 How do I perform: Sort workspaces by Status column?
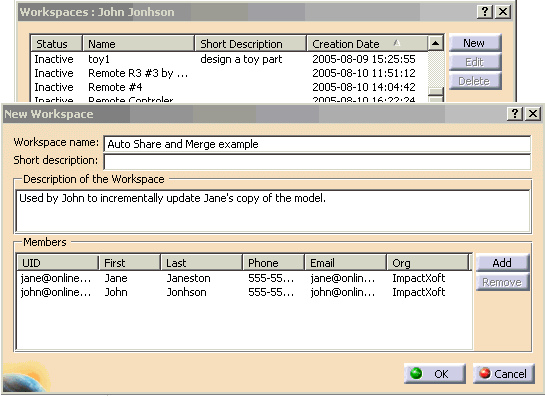57,44
